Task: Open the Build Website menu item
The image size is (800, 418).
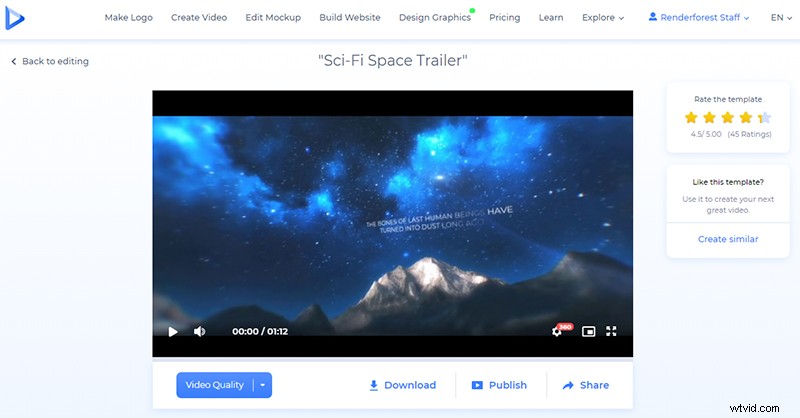Action: [350, 17]
